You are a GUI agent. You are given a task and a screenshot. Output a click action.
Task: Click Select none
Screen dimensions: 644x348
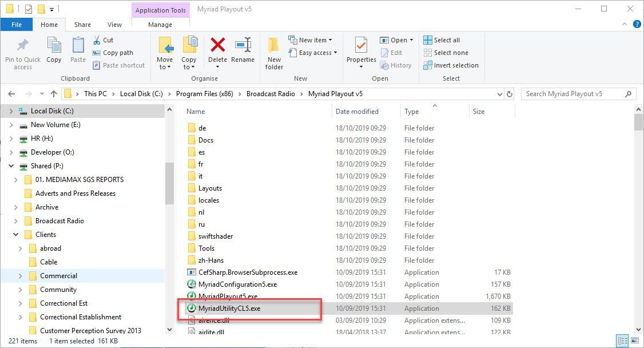coord(446,53)
